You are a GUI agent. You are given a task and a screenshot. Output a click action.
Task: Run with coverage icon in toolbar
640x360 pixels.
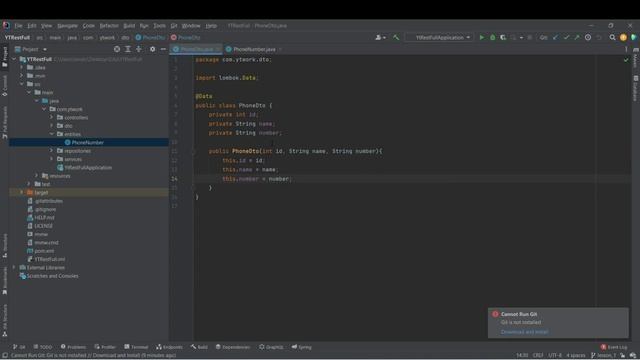coord(503,38)
